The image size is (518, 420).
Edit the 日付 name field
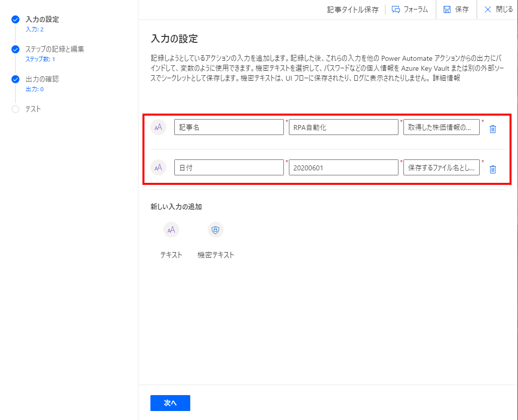(x=229, y=167)
